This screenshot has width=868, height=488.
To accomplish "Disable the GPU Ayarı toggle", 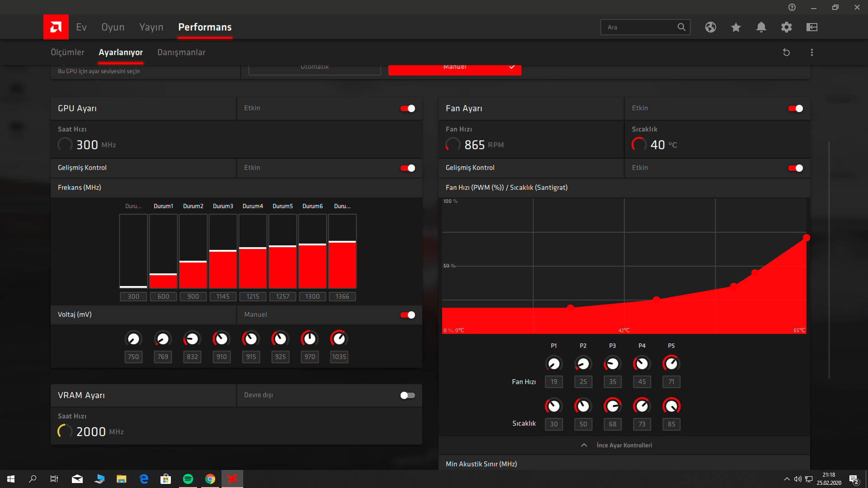I will 407,108.
